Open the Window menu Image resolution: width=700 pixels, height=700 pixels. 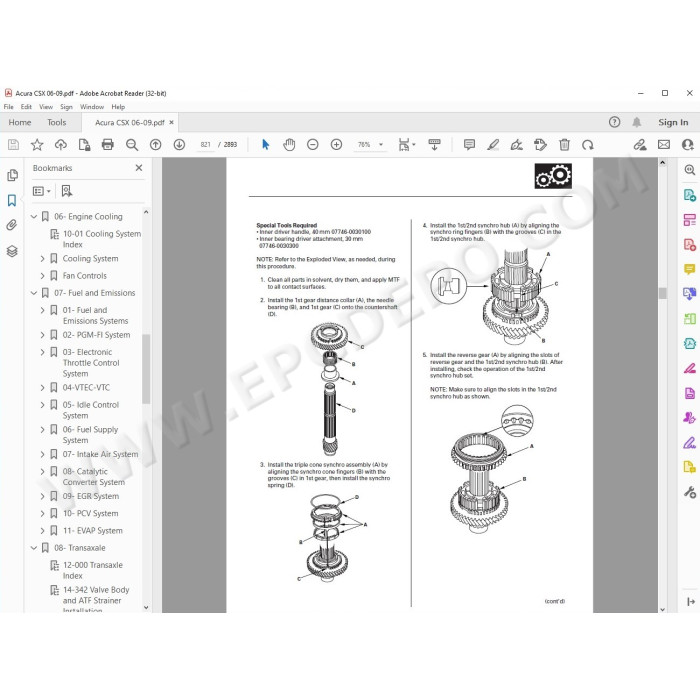click(92, 107)
